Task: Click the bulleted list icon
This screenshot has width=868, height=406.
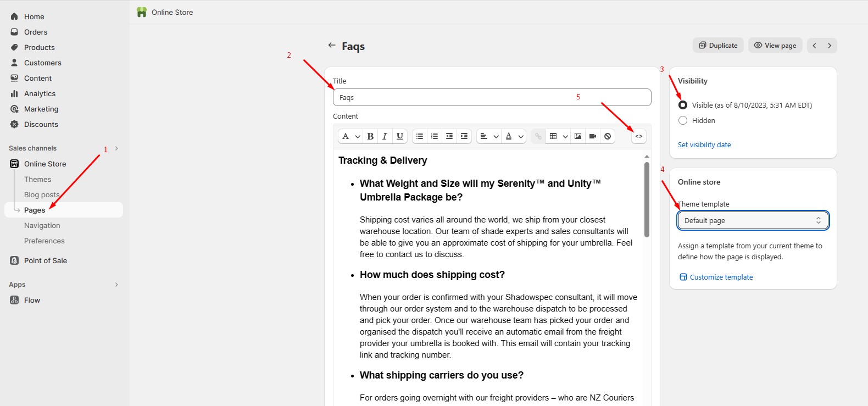Action: (x=420, y=136)
